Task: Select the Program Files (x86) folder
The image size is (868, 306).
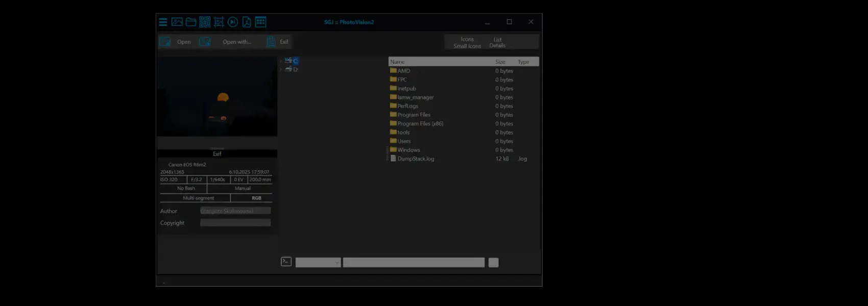Action: (x=420, y=124)
